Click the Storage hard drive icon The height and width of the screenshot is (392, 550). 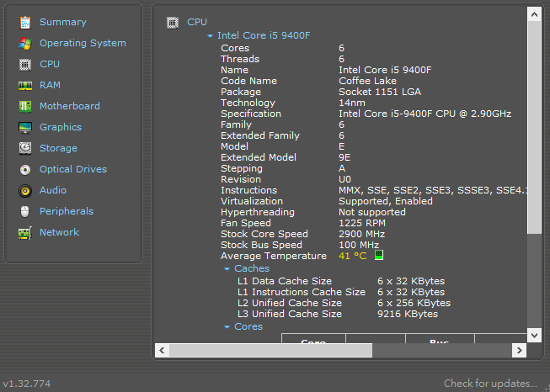pos(25,149)
